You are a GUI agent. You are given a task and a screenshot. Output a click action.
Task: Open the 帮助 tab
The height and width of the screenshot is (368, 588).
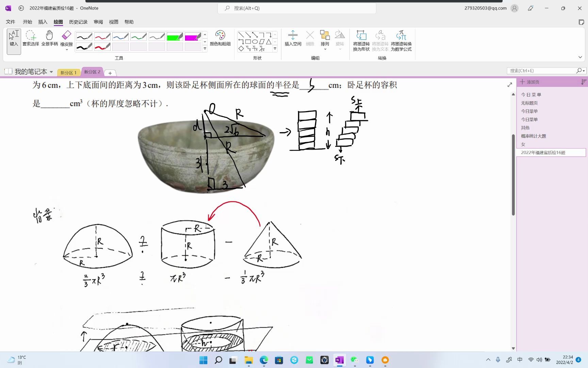(x=129, y=22)
